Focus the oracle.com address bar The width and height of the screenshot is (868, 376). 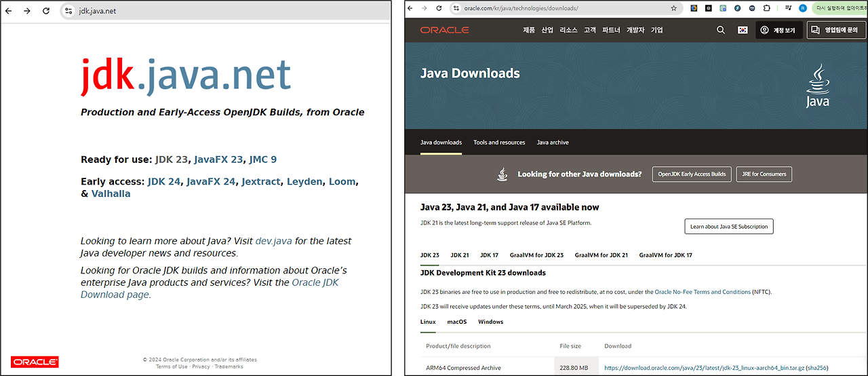pyautogui.click(x=566, y=8)
